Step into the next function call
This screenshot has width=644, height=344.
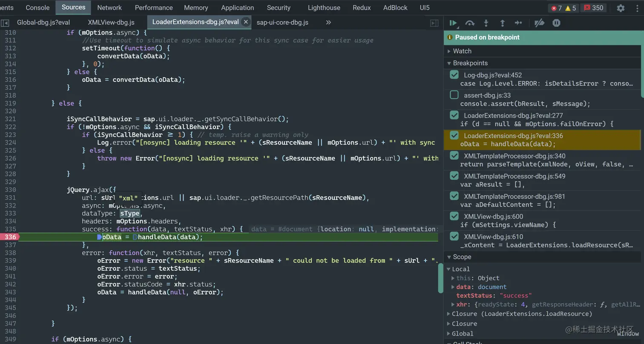pyautogui.click(x=486, y=23)
